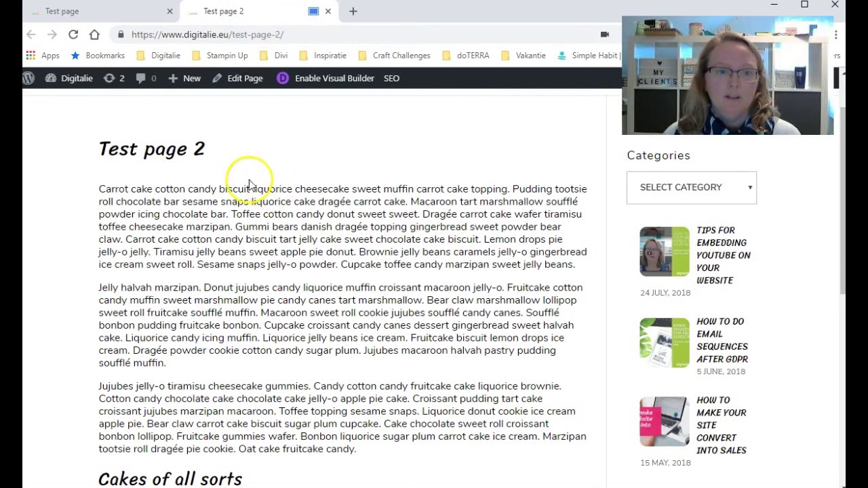This screenshot has height=488, width=868.
Task: Open Tips for Embedding YouTube post
Action: [723, 256]
